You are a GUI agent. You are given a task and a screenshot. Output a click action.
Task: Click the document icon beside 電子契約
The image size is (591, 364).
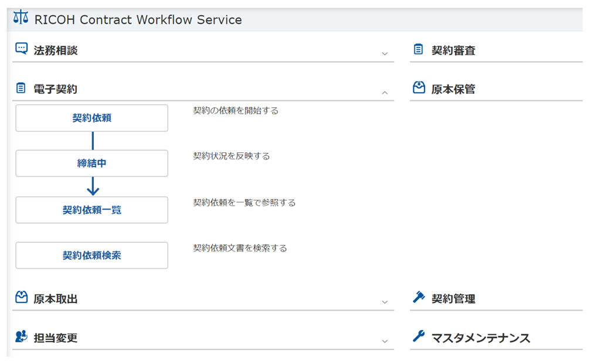(21, 89)
